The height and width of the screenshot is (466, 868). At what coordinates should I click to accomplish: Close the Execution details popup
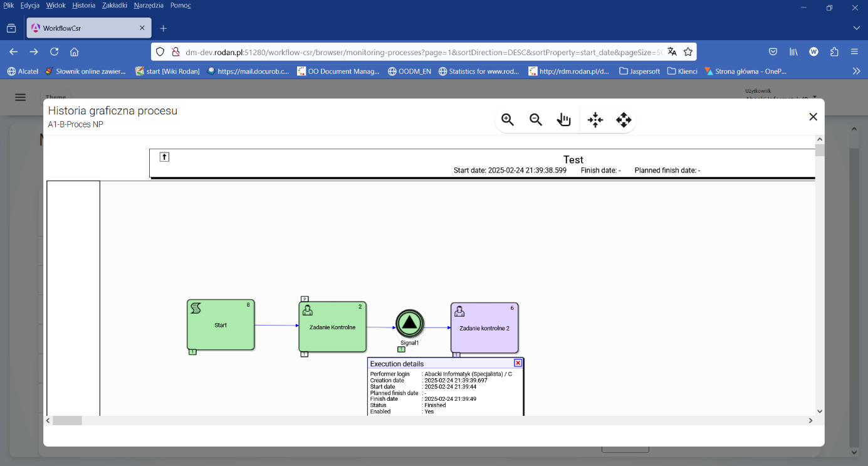pyautogui.click(x=517, y=363)
